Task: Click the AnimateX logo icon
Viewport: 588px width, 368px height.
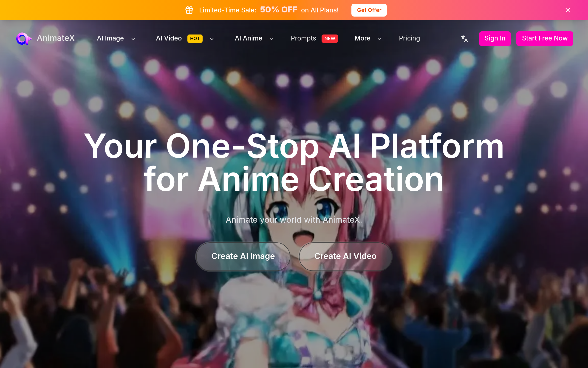Action: (24, 38)
